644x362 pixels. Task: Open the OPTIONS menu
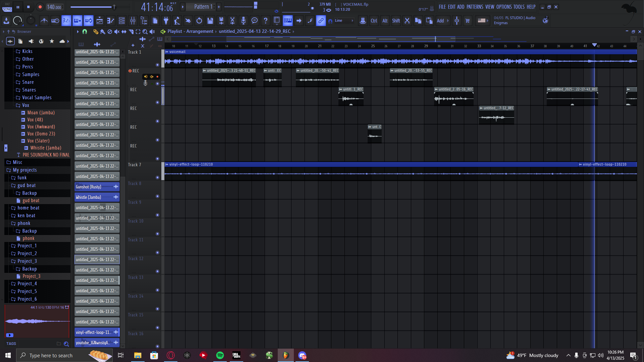504,7
